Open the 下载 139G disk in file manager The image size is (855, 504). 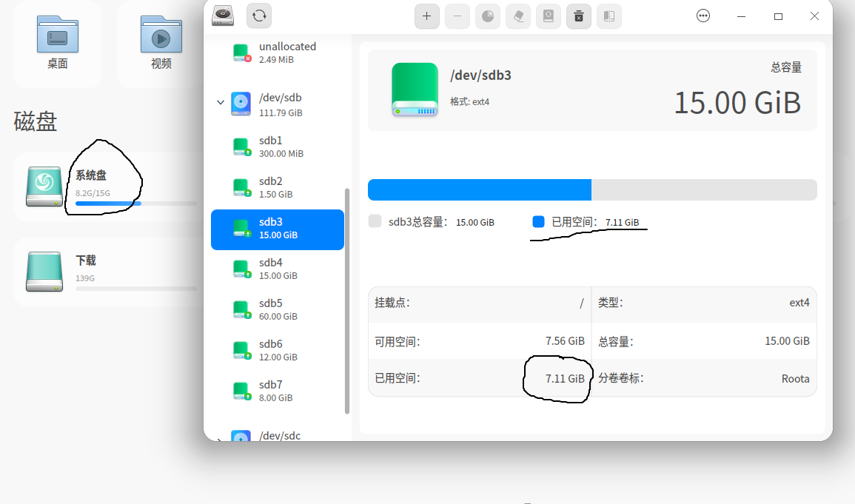(109, 272)
